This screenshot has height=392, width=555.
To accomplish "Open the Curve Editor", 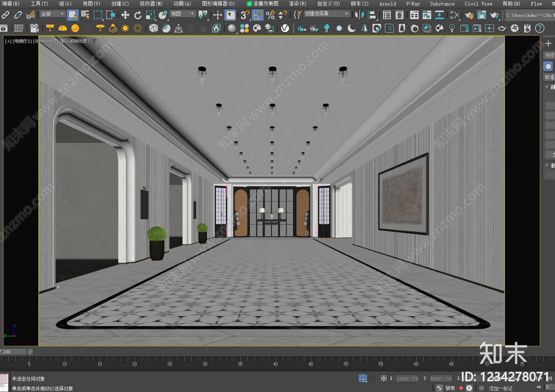I will (x=427, y=15).
